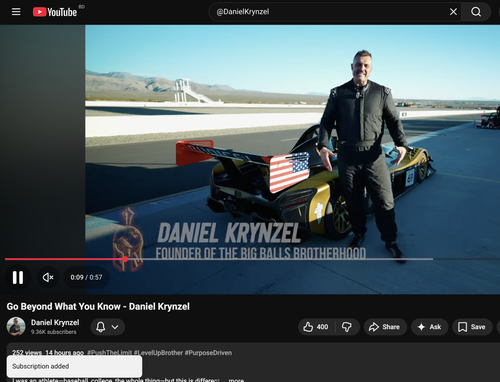Click the 9.36K subscribers text

click(x=53, y=332)
